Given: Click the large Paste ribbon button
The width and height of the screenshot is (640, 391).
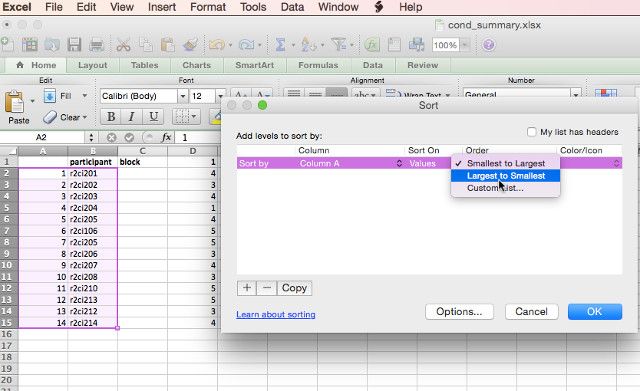Looking at the screenshot, I should 18,107.
